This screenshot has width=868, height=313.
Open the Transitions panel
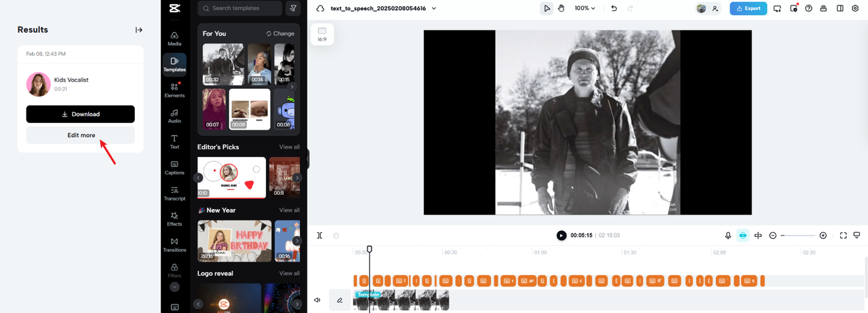(174, 245)
